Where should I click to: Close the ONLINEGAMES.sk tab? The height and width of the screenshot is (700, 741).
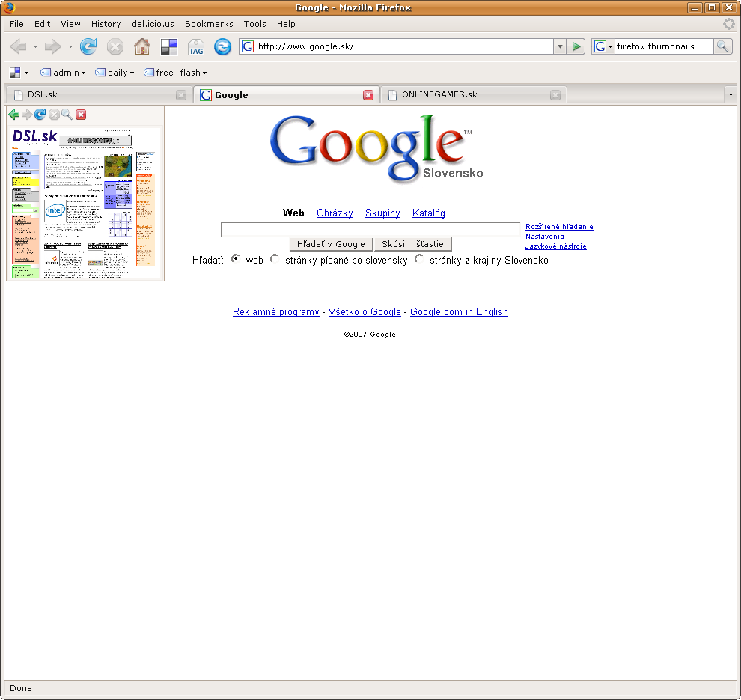(x=555, y=95)
